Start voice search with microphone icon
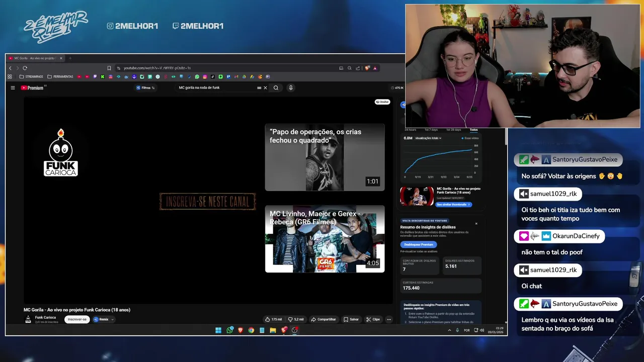Screen dimensions: 644x362 (290, 87)
